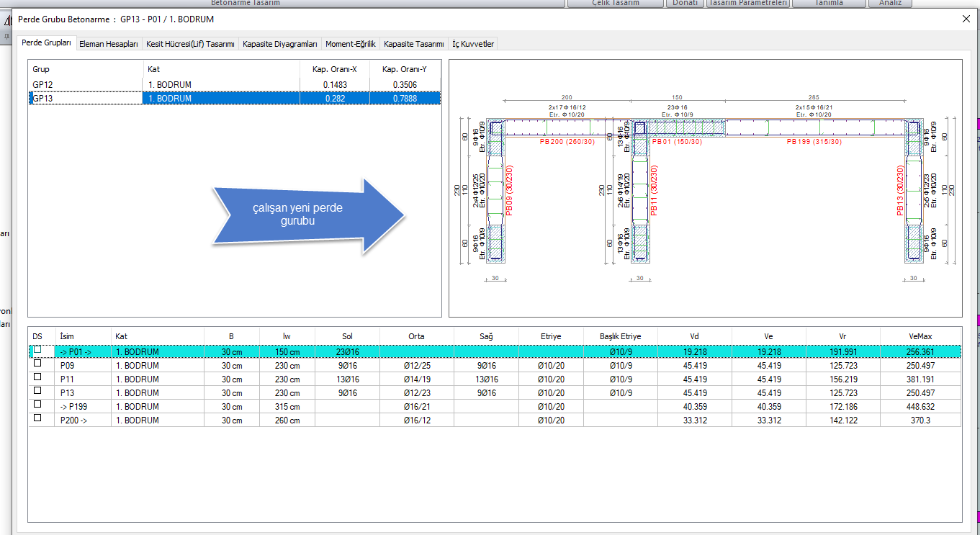980x535 pixels.
Task: Click the VeMax column header
Action: [x=920, y=336]
